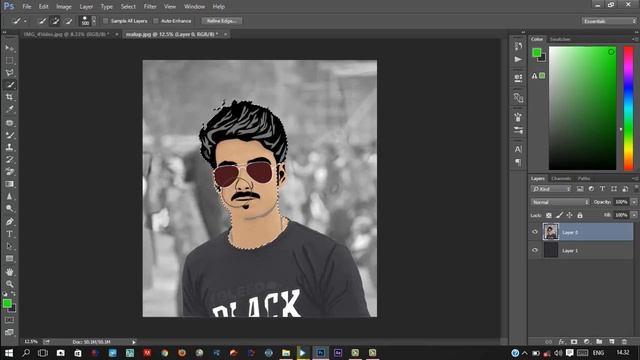Select the Move tool

pyautogui.click(x=9, y=48)
